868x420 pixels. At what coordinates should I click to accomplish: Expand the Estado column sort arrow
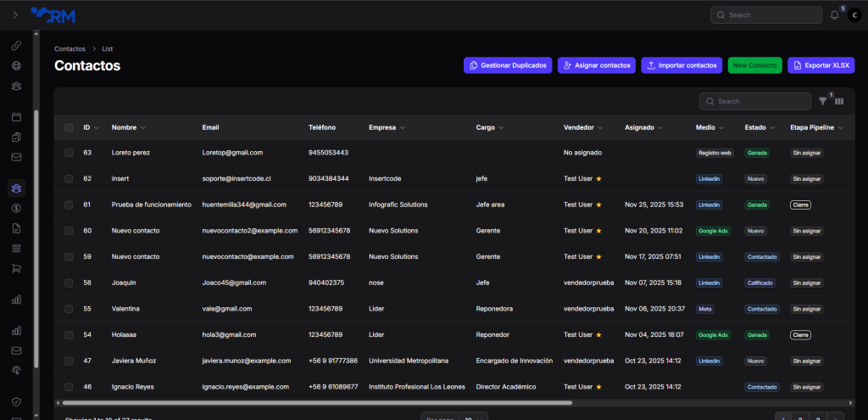click(774, 128)
